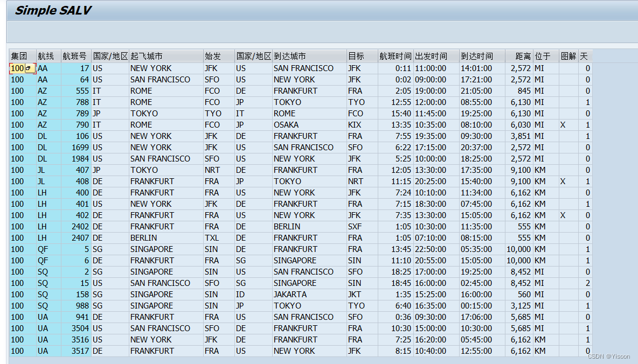Click flight number 2407 cell
638x364 pixels.
[x=76, y=238]
